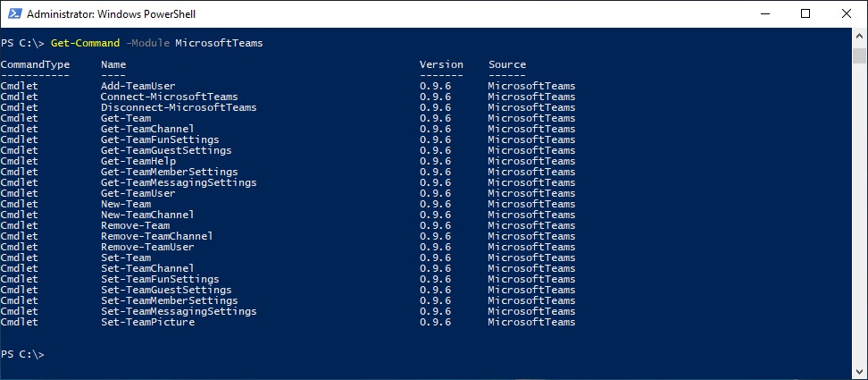This screenshot has height=380, width=868.
Task: Click the Source column header
Action: [x=507, y=64]
